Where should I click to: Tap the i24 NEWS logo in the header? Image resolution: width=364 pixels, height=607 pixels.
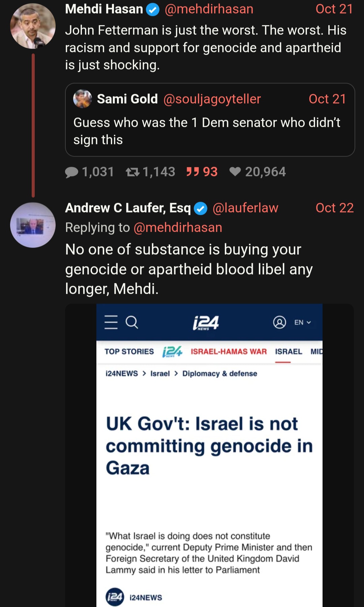(206, 323)
